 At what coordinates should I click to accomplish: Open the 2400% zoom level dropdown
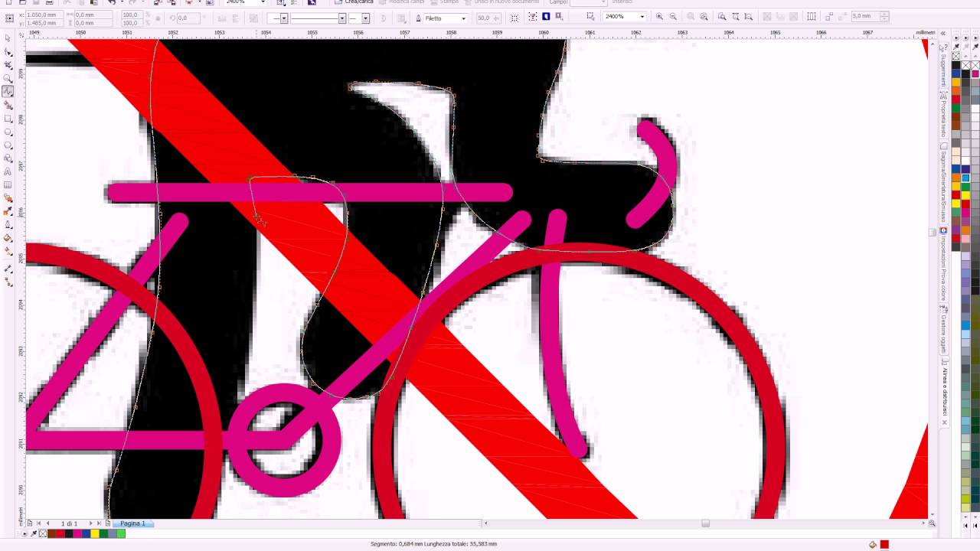642,16
